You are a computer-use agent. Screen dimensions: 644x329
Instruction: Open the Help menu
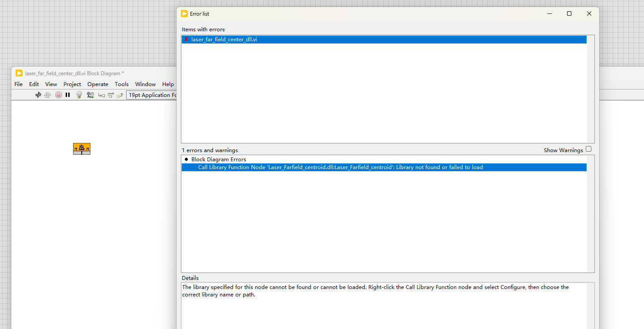(x=168, y=84)
